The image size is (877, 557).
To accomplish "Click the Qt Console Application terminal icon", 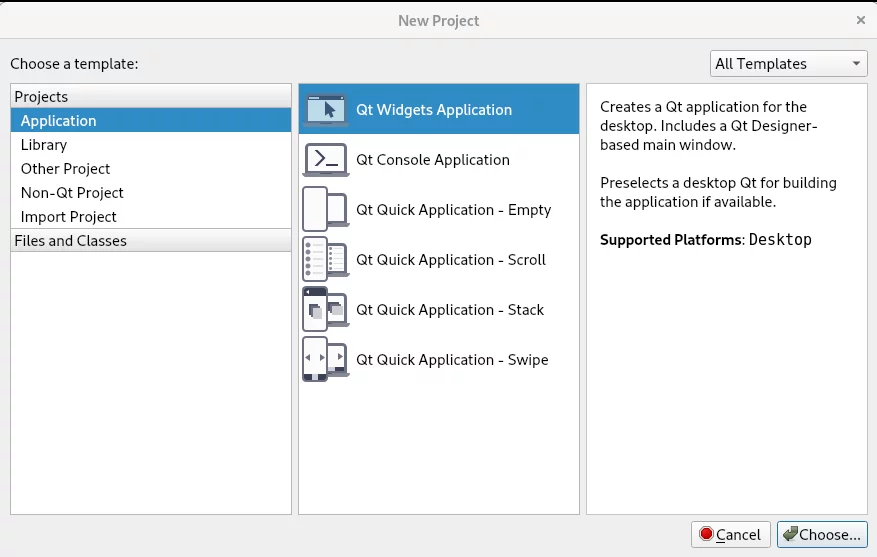I will pos(326,159).
